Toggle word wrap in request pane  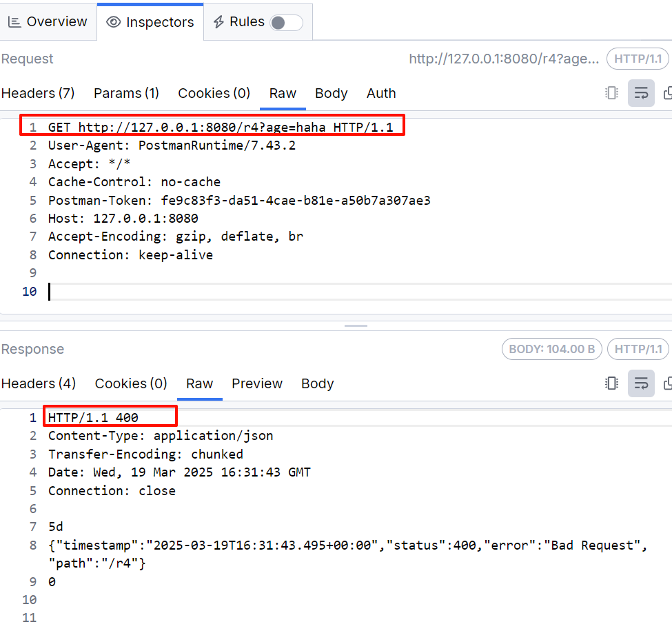click(641, 93)
